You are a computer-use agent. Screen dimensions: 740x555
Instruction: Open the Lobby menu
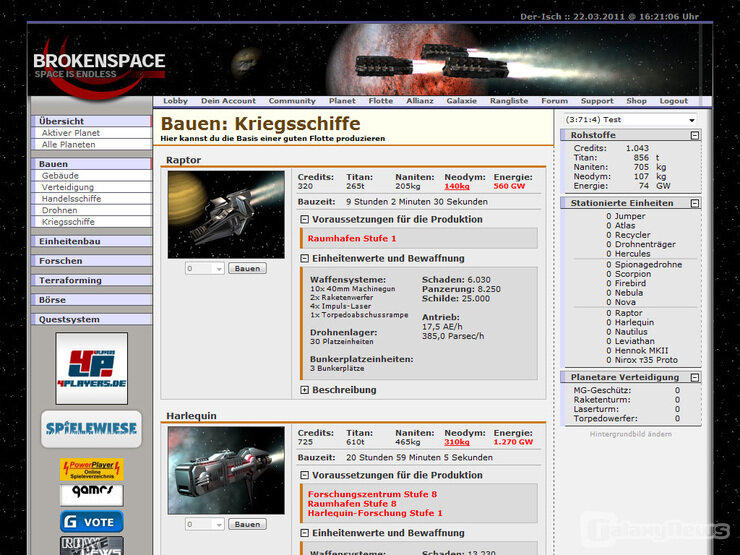tap(176, 101)
